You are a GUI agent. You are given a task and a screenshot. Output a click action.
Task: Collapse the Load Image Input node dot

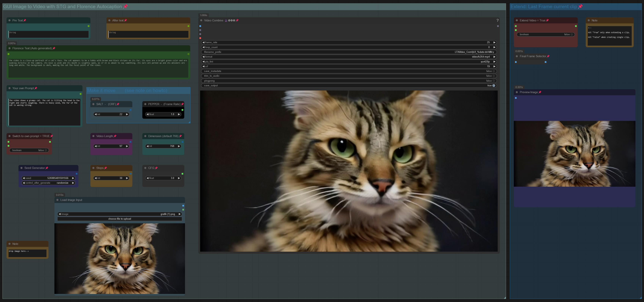(x=57, y=200)
